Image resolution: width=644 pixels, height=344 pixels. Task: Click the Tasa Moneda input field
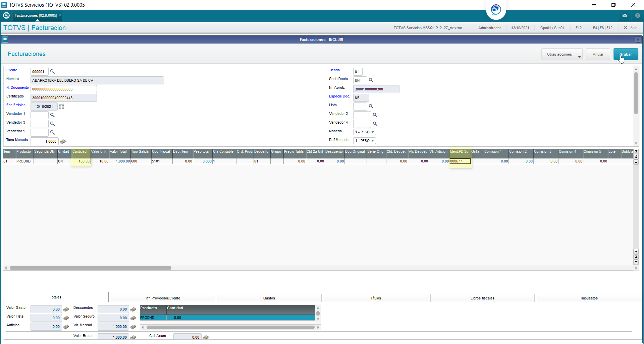point(44,141)
